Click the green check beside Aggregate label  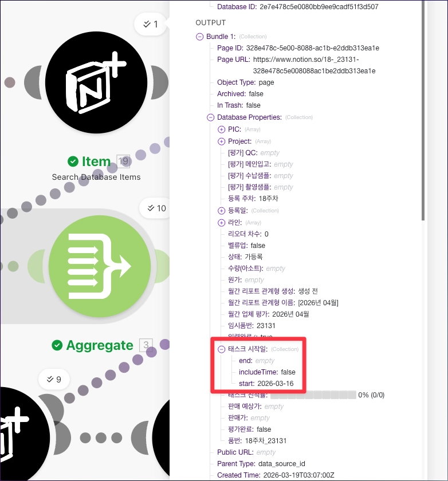(57, 345)
